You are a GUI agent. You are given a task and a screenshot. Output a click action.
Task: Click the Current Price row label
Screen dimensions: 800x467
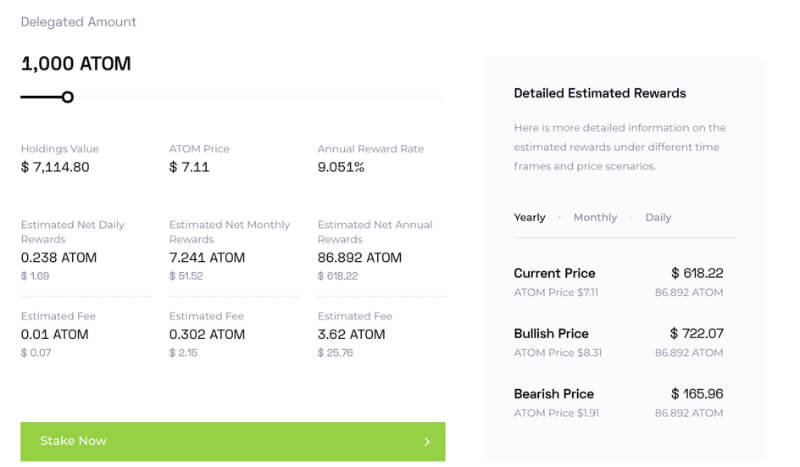pos(554,273)
